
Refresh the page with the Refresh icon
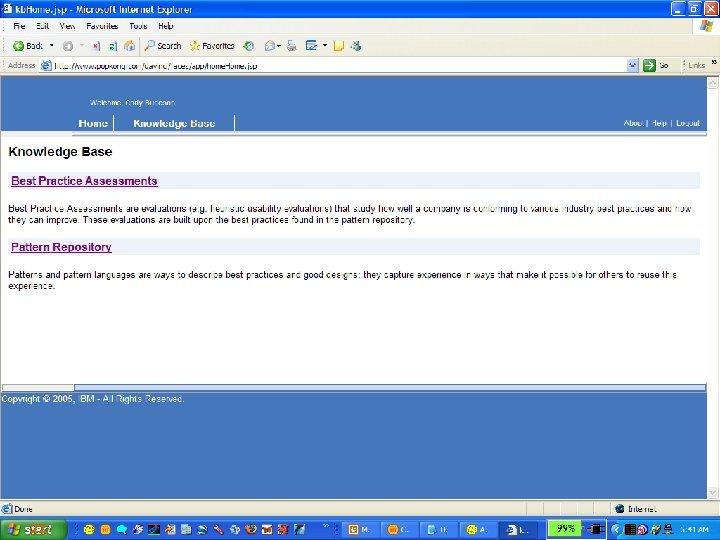[x=113, y=45]
